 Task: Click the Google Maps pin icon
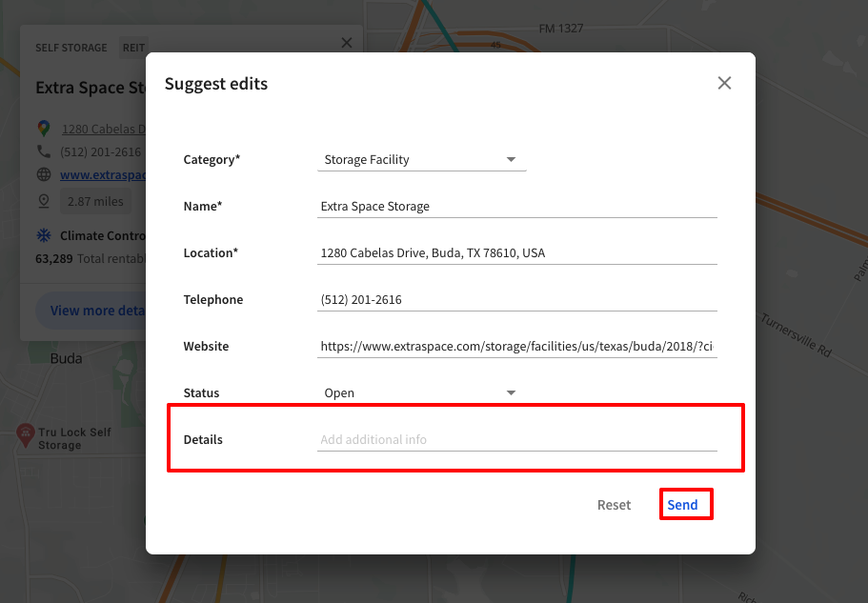(44, 129)
